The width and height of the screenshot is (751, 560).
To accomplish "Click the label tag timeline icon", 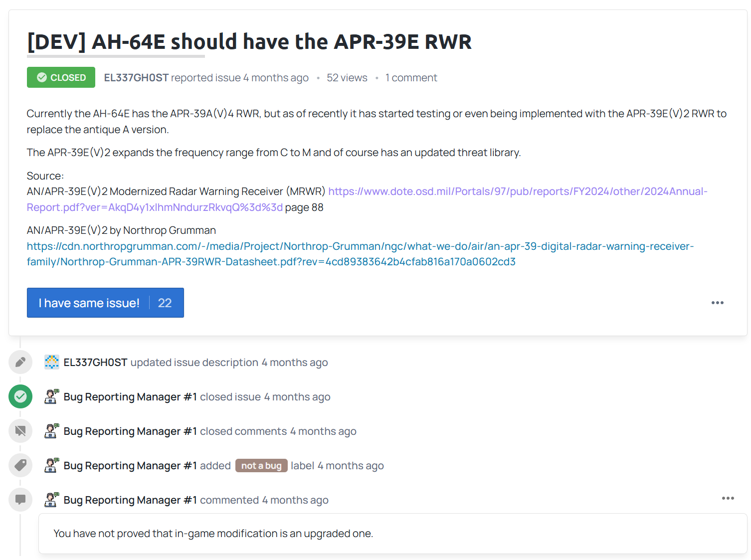I will tap(20, 465).
